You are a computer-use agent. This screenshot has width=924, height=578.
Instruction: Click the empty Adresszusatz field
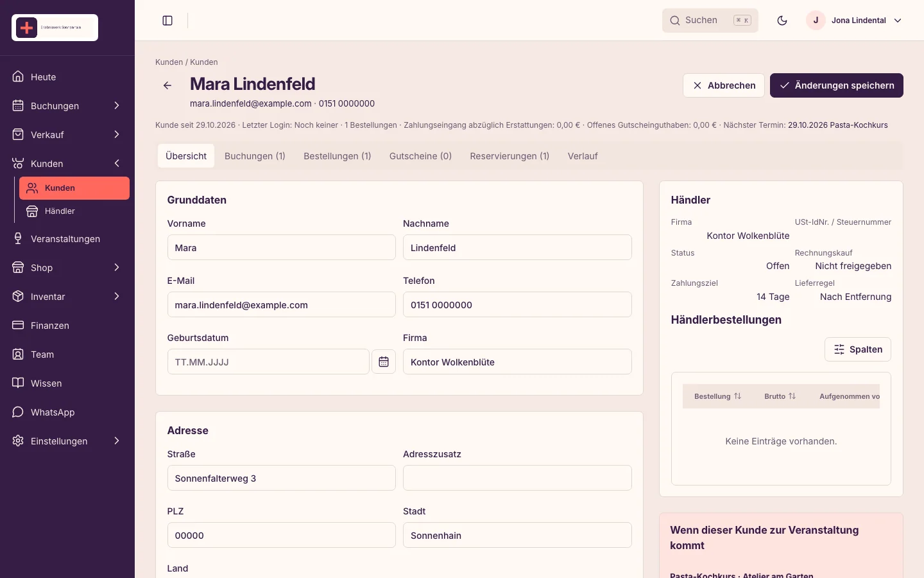(517, 478)
